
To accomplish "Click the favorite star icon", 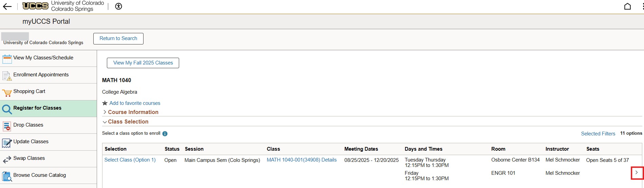I will click(x=105, y=103).
